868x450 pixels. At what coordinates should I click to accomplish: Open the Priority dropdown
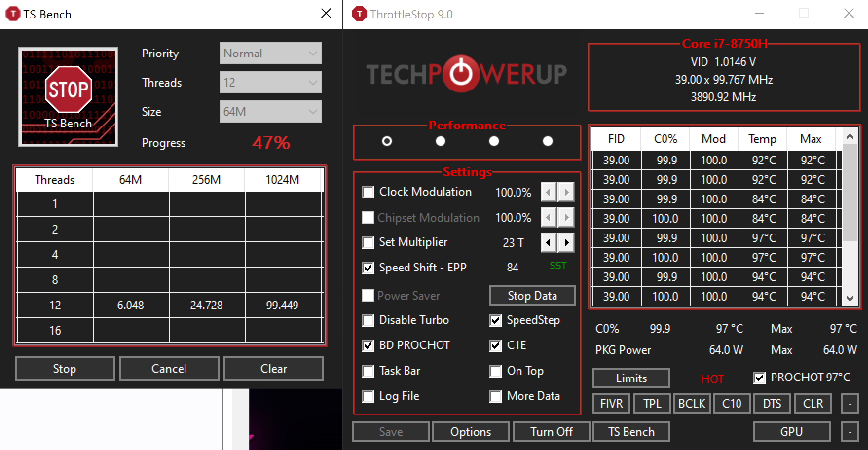pos(271,53)
